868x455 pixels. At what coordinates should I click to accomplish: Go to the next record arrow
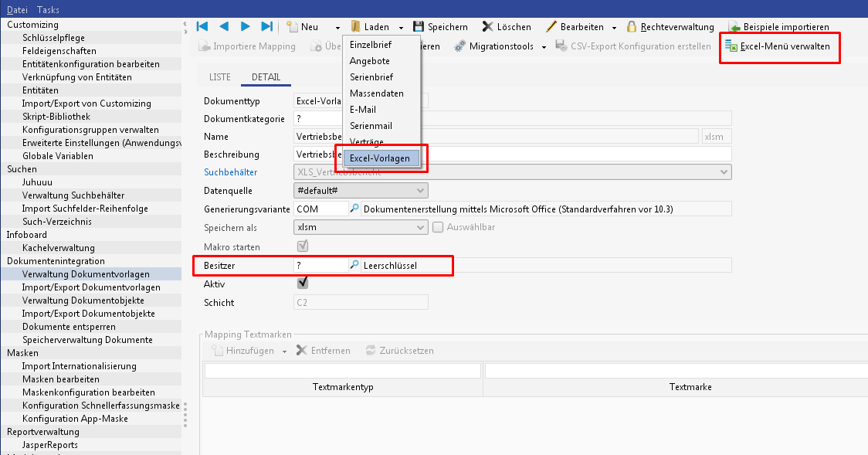(x=246, y=26)
